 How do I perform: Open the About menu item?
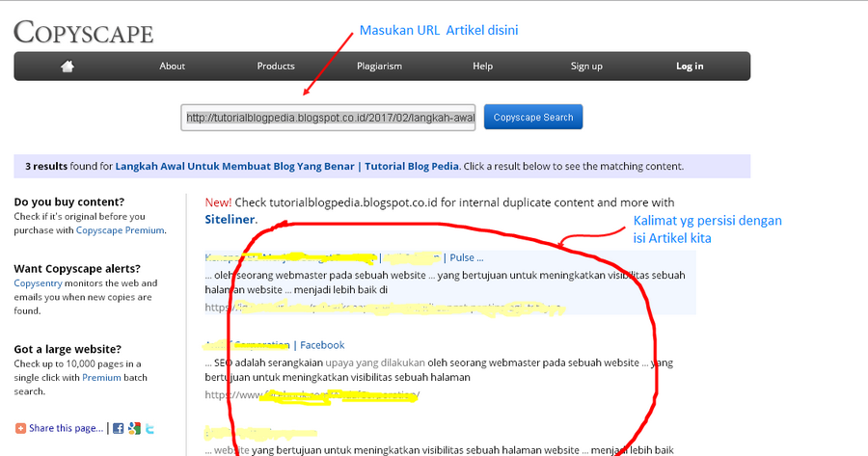(x=173, y=66)
